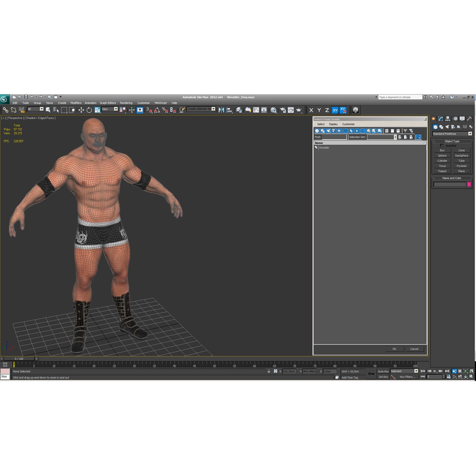476x476 pixels.
Task: Click the Undo arrow in quick access toolbar
Action: (x=32, y=97)
